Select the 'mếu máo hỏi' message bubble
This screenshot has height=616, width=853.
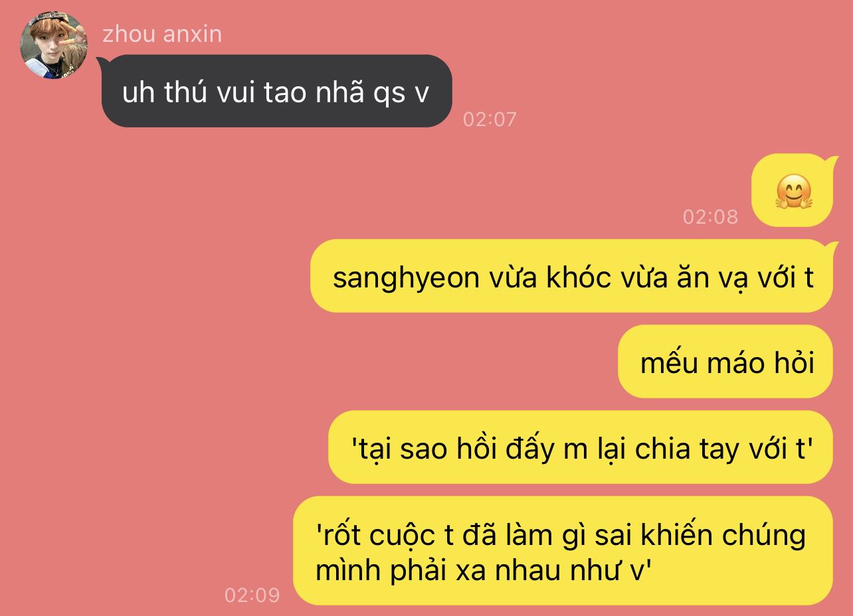(x=725, y=362)
